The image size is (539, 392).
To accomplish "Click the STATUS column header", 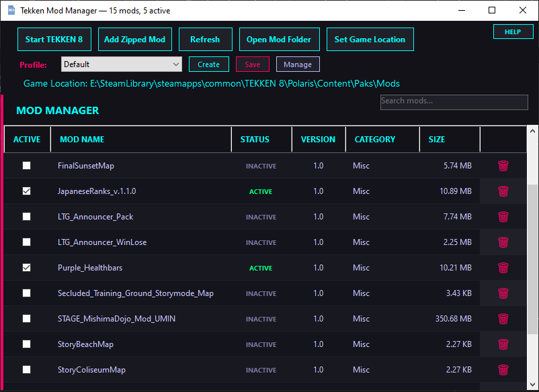I will (x=261, y=140).
